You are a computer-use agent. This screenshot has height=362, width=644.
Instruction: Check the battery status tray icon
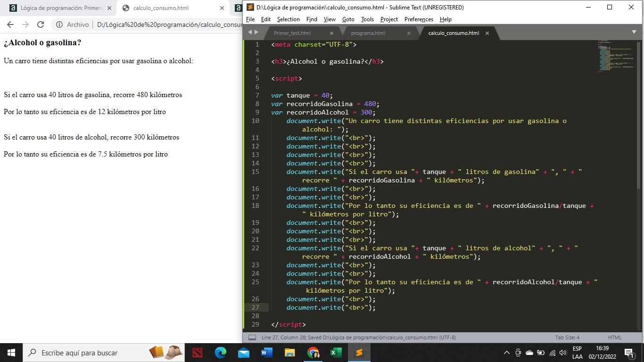[541, 353]
